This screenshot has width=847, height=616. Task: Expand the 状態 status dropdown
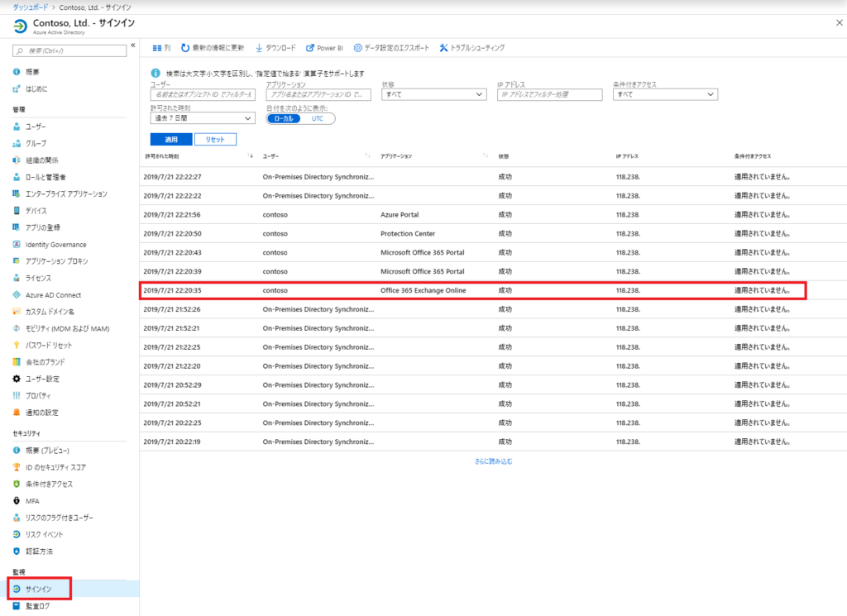pos(433,94)
